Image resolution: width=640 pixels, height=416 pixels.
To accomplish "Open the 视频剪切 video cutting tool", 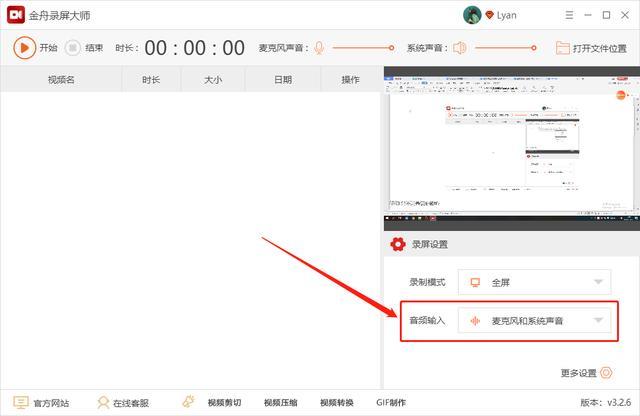I will click(212, 402).
